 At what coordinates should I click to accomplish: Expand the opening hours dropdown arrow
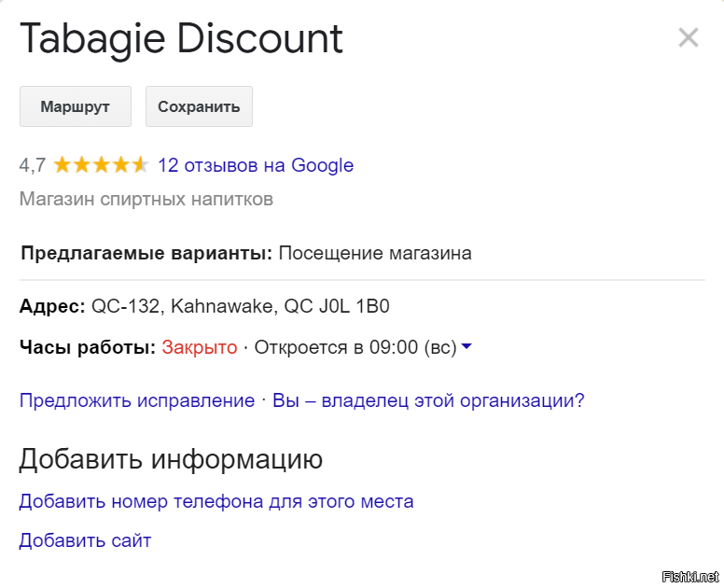[x=466, y=347]
